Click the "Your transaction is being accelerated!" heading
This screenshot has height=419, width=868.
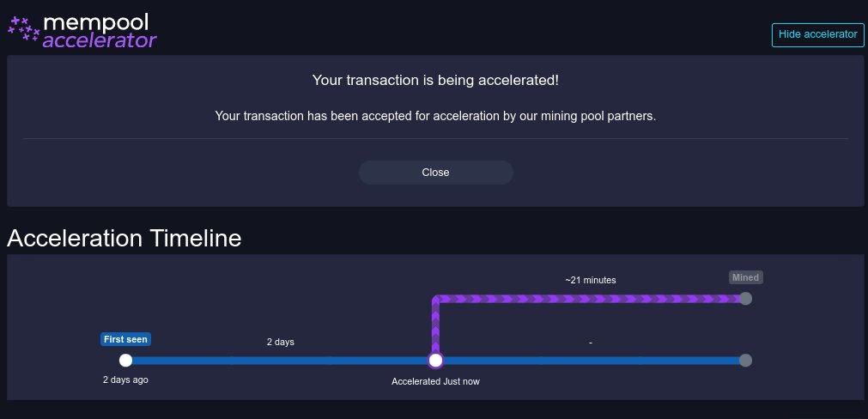pos(435,81)
